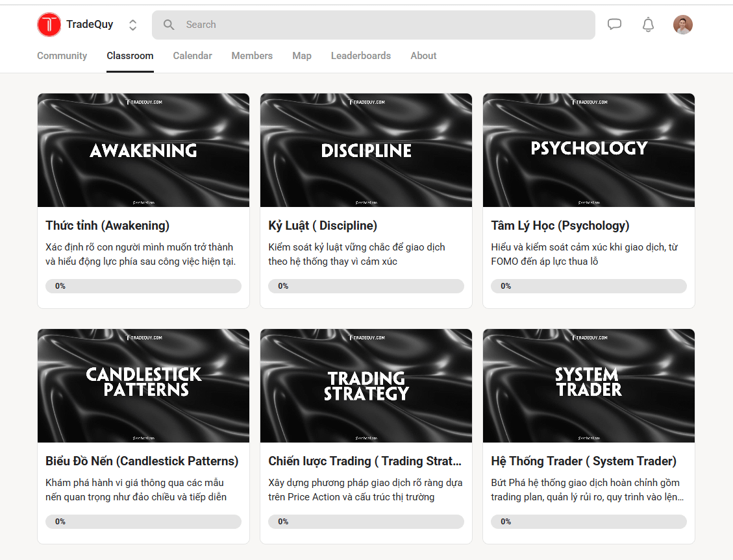Open the user profile avatar
Image resolution: width=733 pixels, height=560 pixels.
[x=682, y=25]
